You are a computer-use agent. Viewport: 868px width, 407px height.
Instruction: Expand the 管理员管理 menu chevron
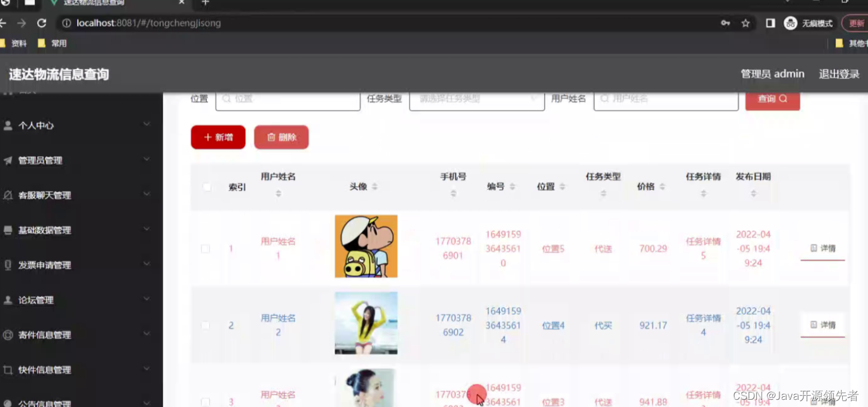click(146, 159)
